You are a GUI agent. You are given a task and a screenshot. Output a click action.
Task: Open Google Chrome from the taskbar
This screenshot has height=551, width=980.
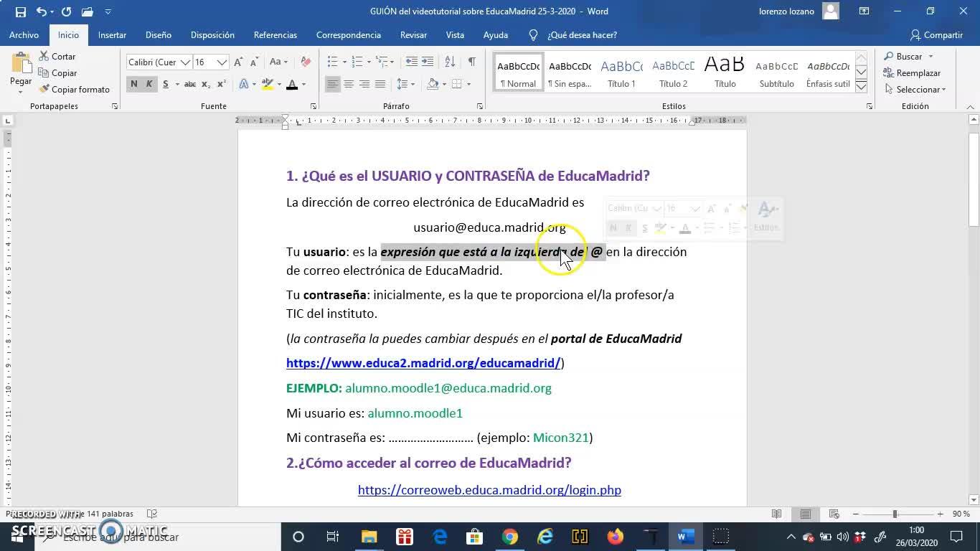click(510, 537)
